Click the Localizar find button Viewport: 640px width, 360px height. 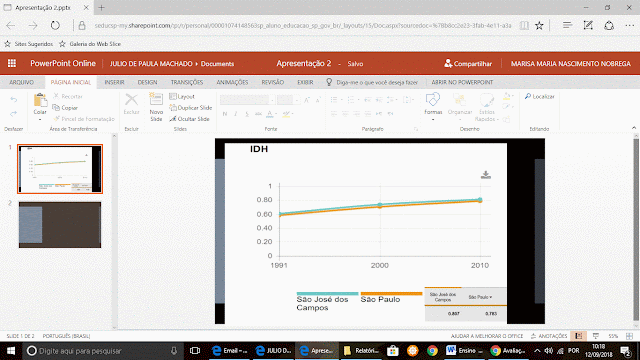(540, 96)
